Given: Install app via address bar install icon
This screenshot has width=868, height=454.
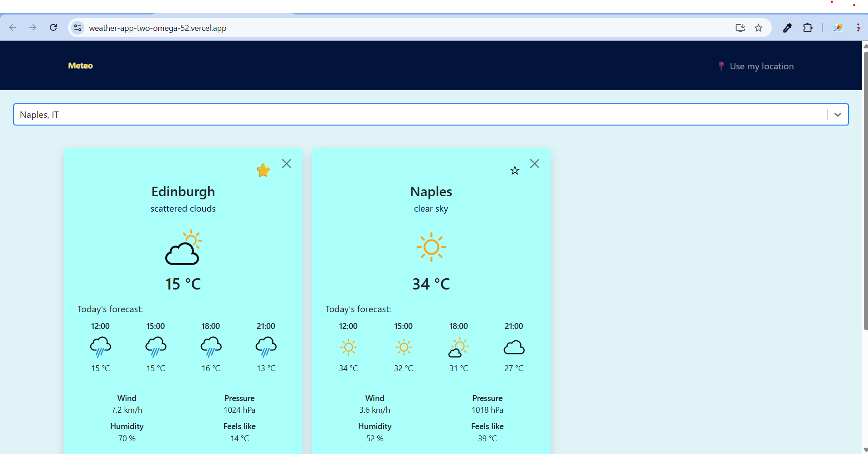Looking at the screenshot, I should coord(740,28).
